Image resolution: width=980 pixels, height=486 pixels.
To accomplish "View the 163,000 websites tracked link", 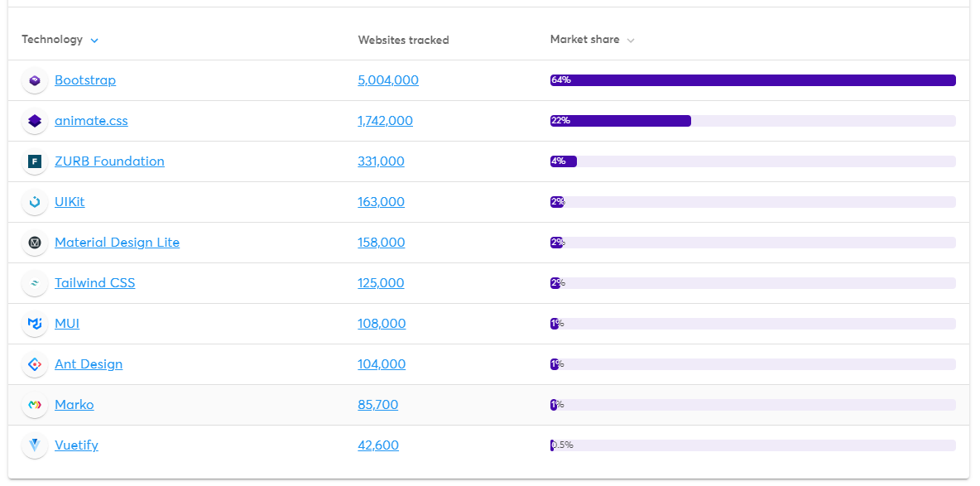I will (x=381, y=202).
